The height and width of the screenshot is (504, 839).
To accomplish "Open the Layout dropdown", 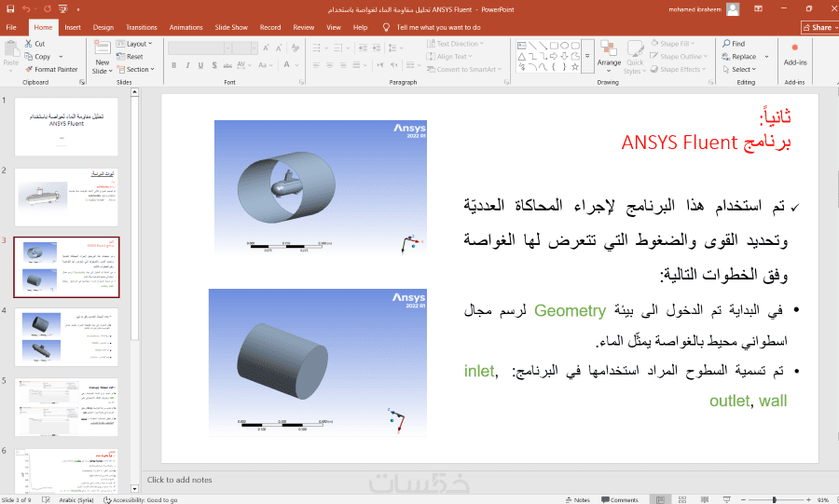I will pyautogui.click(x=134, y=44).
